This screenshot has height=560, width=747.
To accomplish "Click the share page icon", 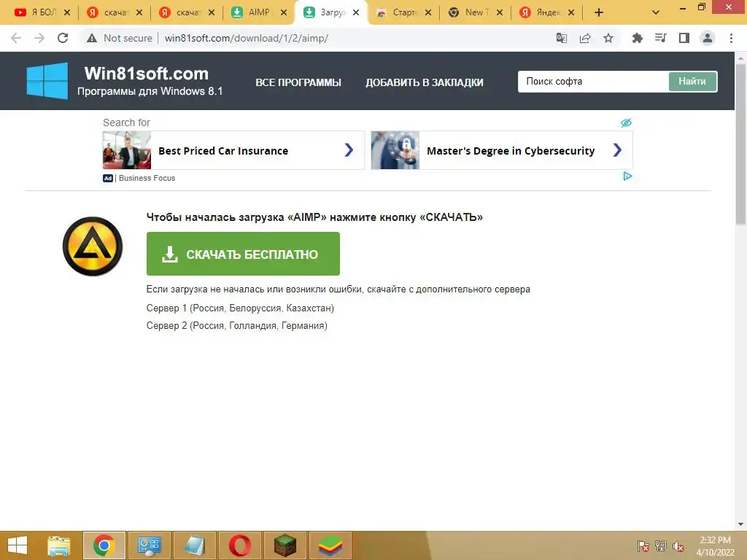I will 585,38.
